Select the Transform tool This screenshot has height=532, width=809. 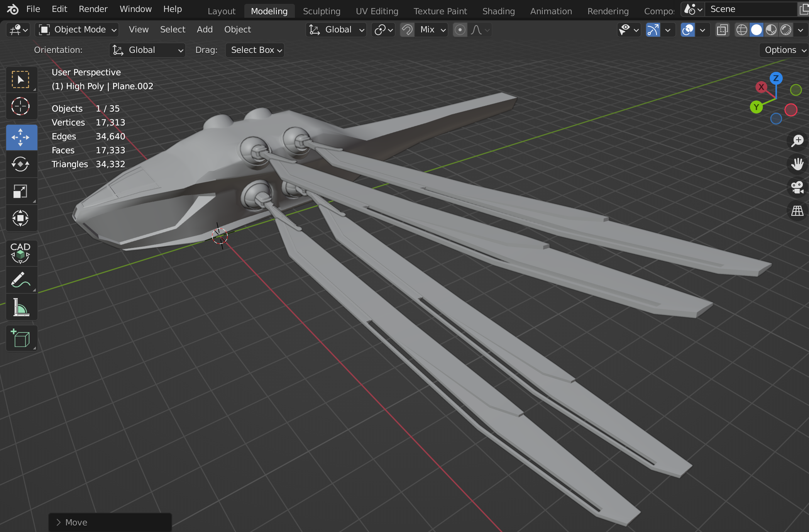point(20,219)
